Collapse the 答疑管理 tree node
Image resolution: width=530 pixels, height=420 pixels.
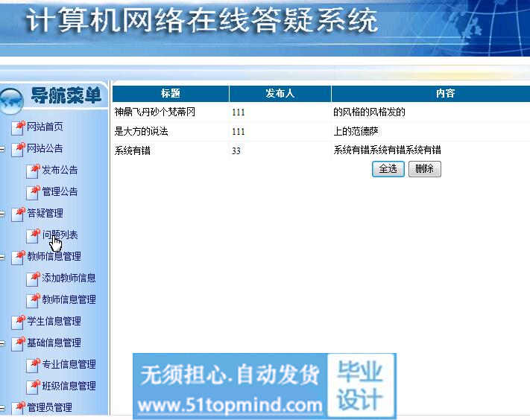[2, 214]
